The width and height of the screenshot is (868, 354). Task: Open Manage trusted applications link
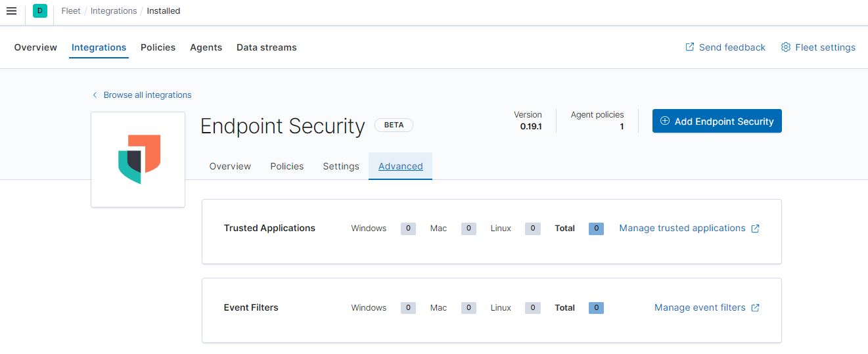[682, 229]
